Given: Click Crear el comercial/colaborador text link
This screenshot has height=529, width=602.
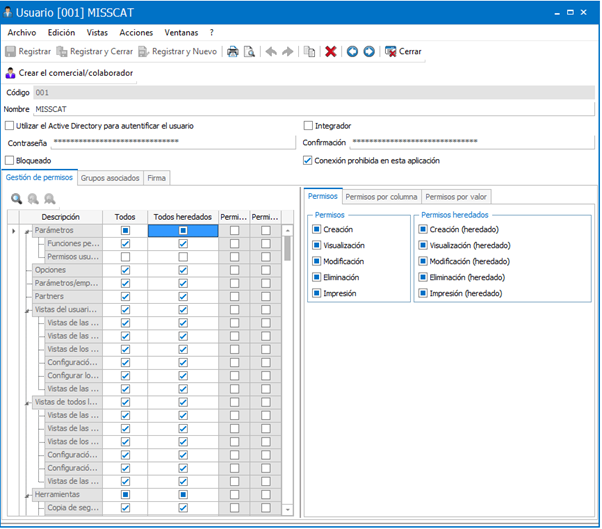Looking at the screenshot, I should coord(76,73).
